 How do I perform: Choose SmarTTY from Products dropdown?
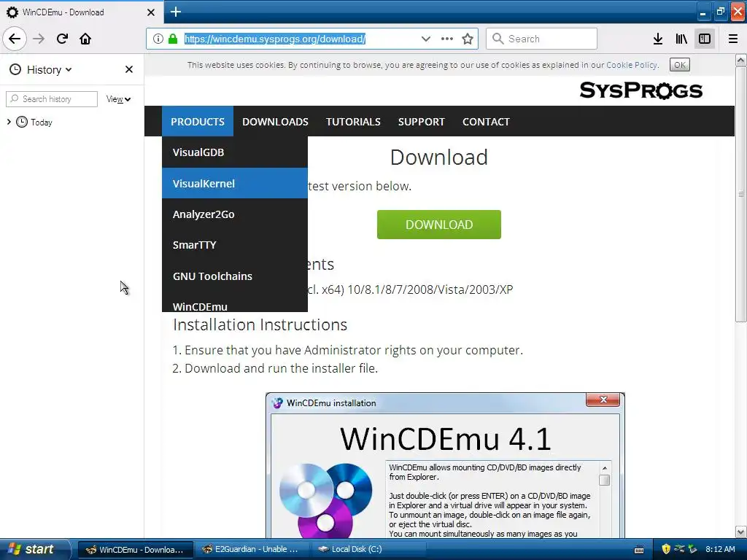pos(235,245)
